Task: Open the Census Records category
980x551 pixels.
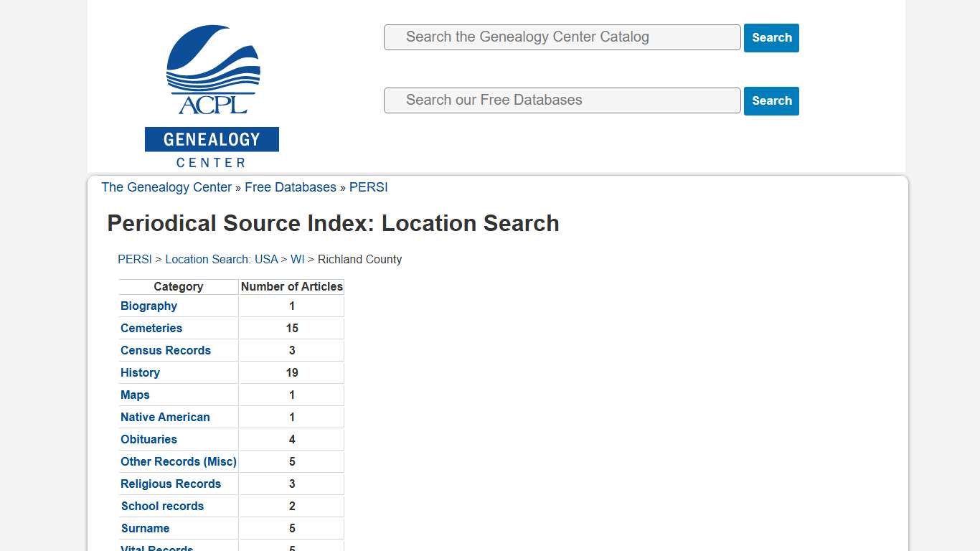Action: 166,350
